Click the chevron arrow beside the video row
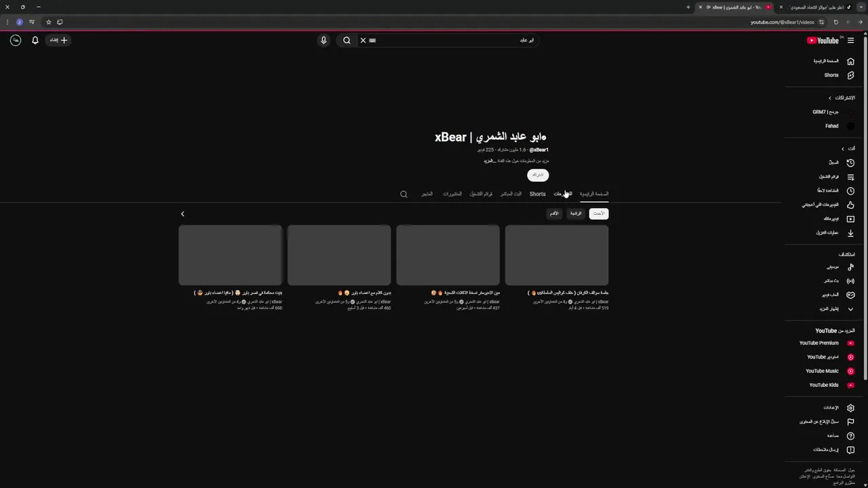868x488 pixels. point(182,214)
